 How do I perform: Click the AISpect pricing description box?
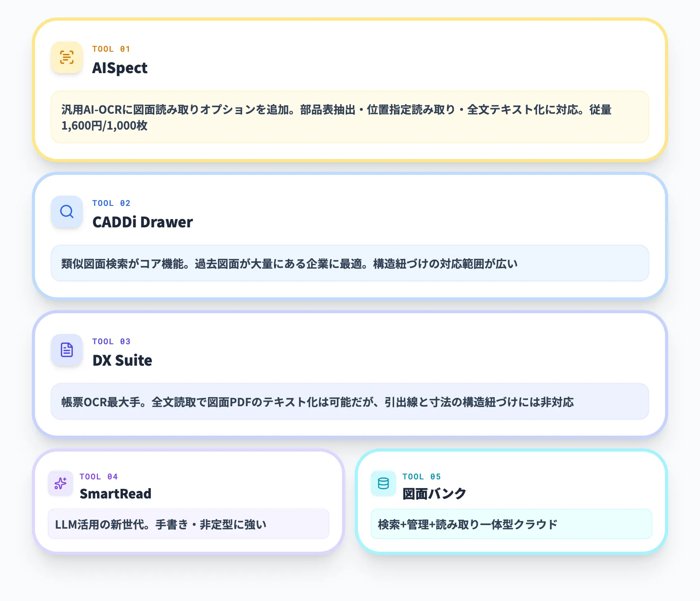349,118
